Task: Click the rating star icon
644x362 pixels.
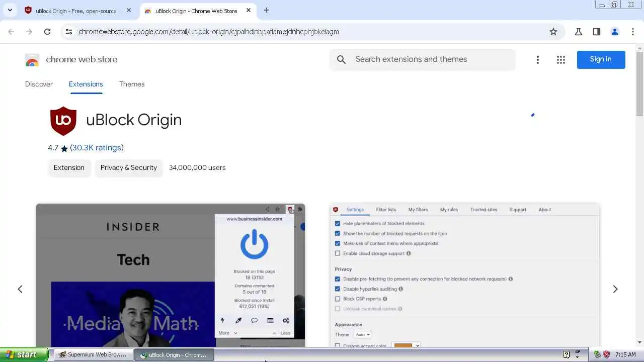Action: (64, 148)
